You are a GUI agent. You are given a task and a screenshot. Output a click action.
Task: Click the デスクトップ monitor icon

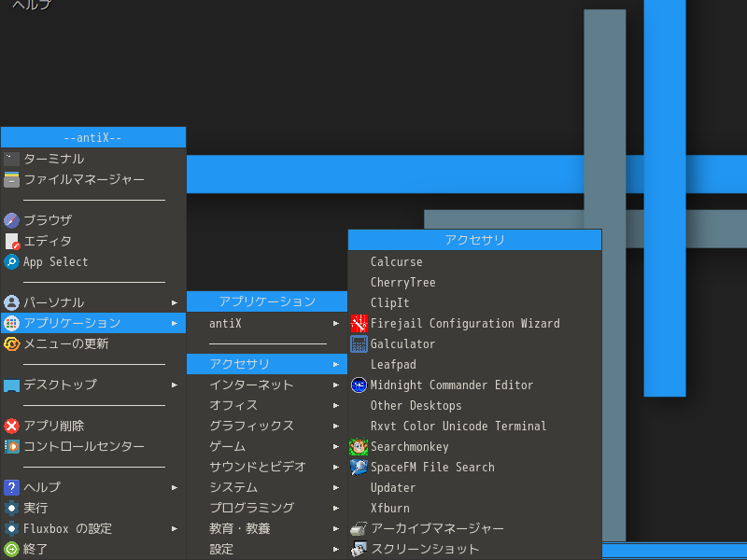coord(11,385)
